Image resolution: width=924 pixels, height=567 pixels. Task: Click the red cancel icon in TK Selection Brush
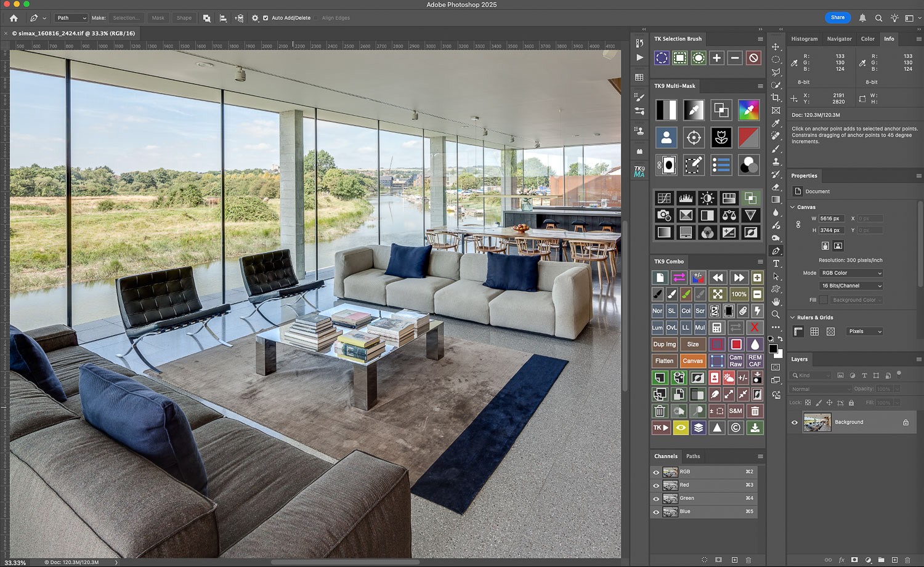click(x=753, y=58)
